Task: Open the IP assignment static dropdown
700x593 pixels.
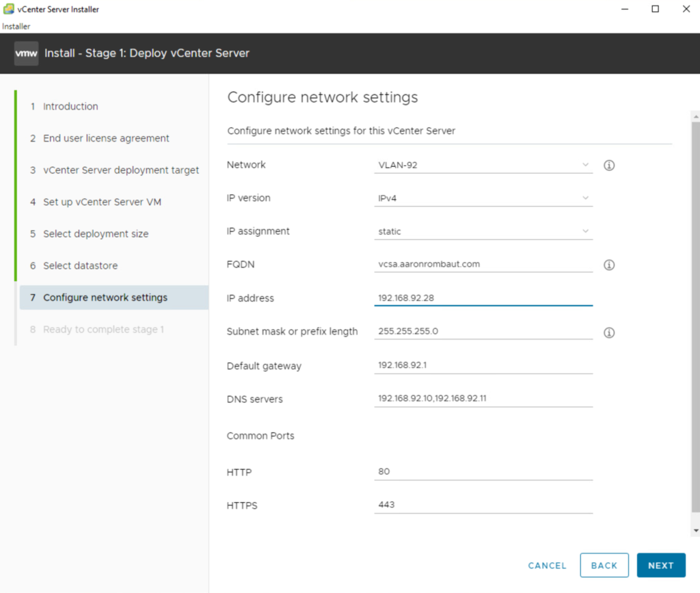Action: pyautogui.click(x=483, y=232)
